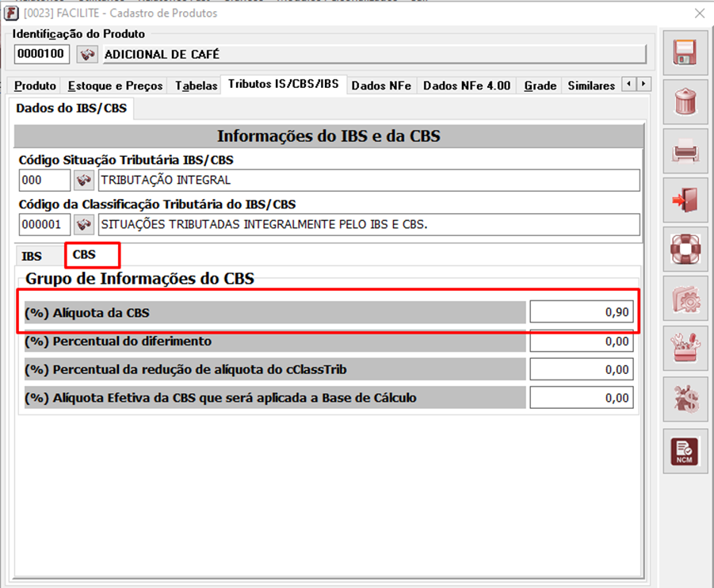This screenshot has width=714, height=588.
Task: Click the toolbox icon
Action: tap(685, 348)
